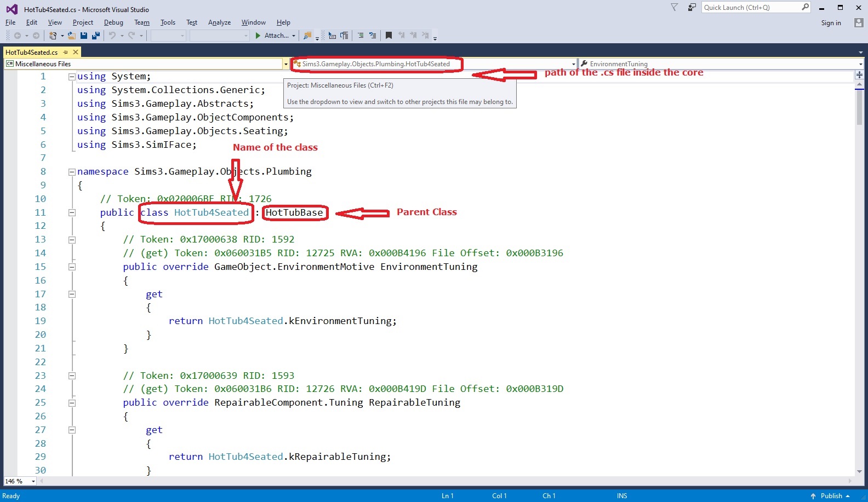This screenshot has height=502, width=868.
Task: Collapse the using directives block
Action: click(x=72, y=77)
